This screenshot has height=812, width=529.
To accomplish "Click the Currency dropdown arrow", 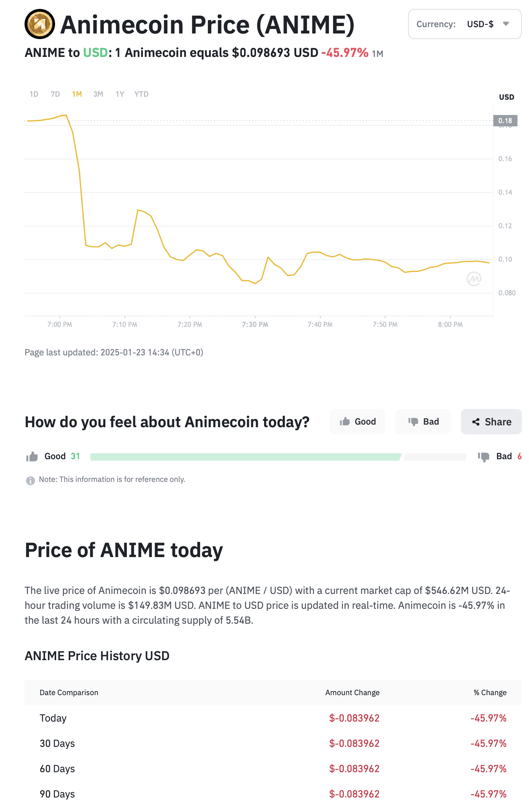I will pos(506,24).
